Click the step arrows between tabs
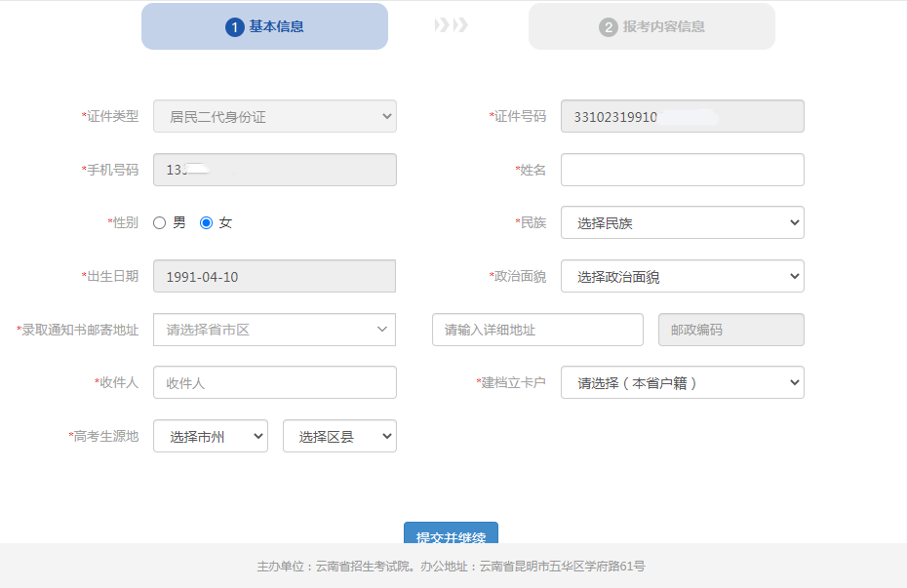 (x=451, y=25)
